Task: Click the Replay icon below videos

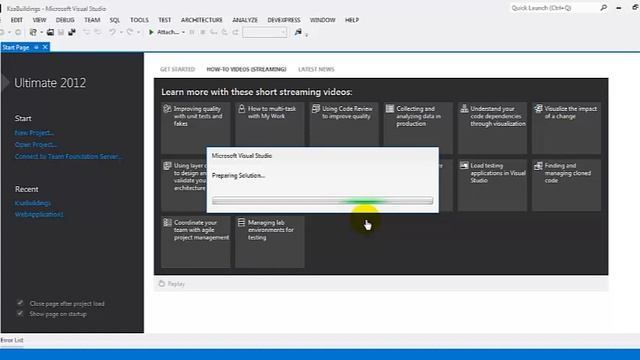Action: (162, 283)
